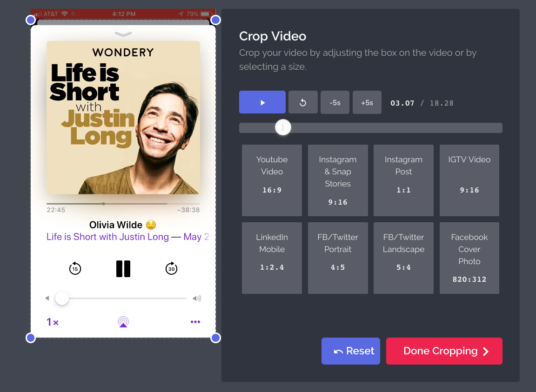Choose Instagram & Snap Stories 9:16 size
Image resolution: width=536 pixels, height=392 pixels.
coord(338,180)
